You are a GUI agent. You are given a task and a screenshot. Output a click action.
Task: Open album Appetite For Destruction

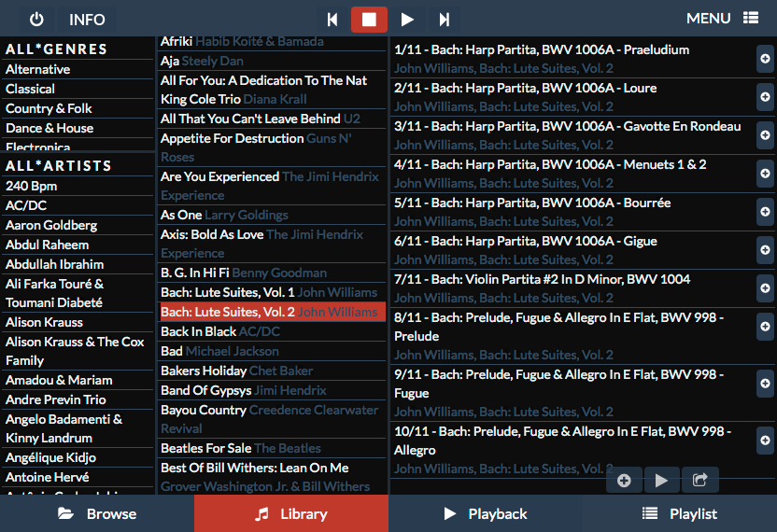coord(272,147)
